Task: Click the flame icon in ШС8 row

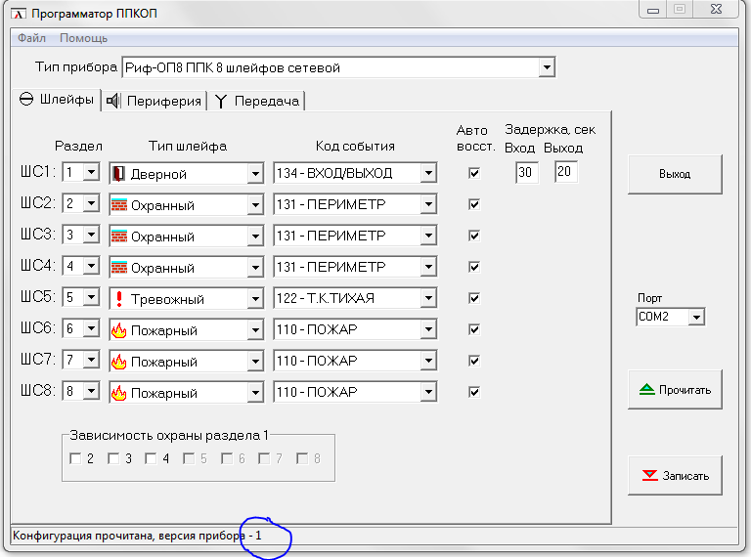Action: (119, 393)
